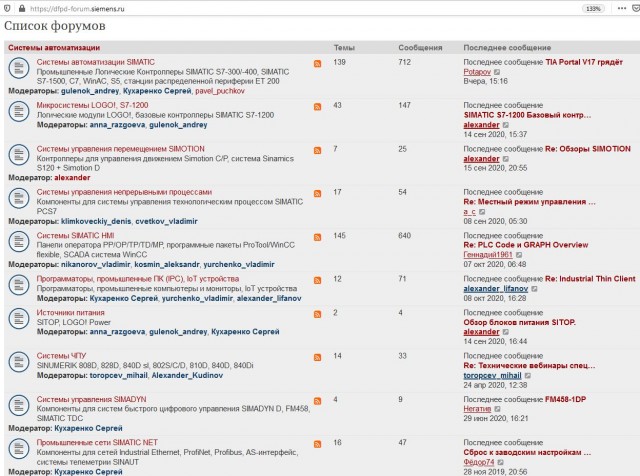Open the Системы автоматизации category link

(x=54, y=48)
